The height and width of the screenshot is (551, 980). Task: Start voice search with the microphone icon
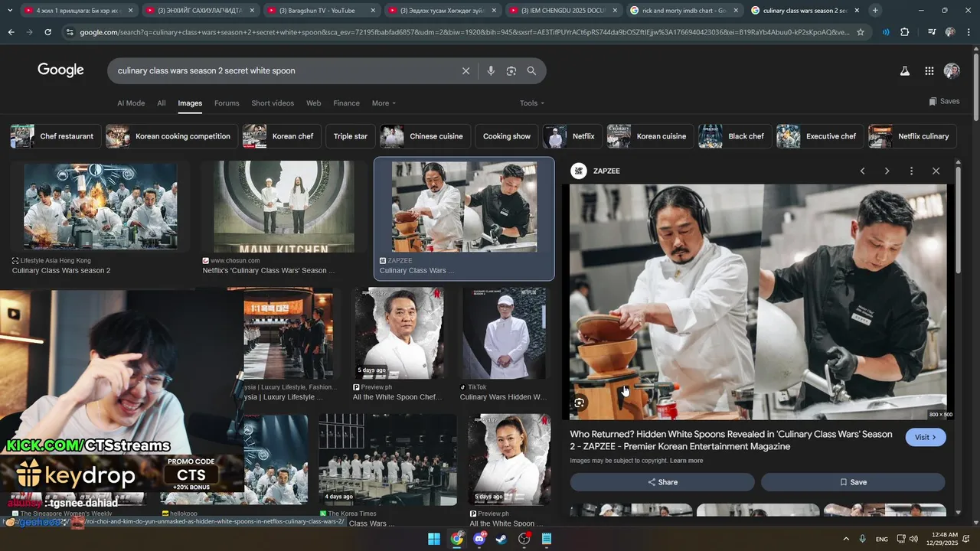coord(491,71)
